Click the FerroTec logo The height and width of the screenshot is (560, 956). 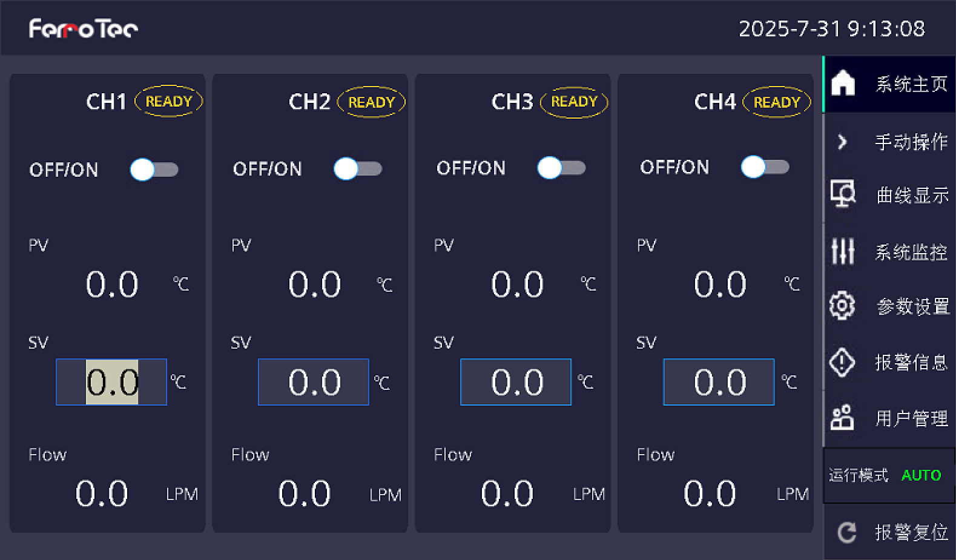pos(84,28)
